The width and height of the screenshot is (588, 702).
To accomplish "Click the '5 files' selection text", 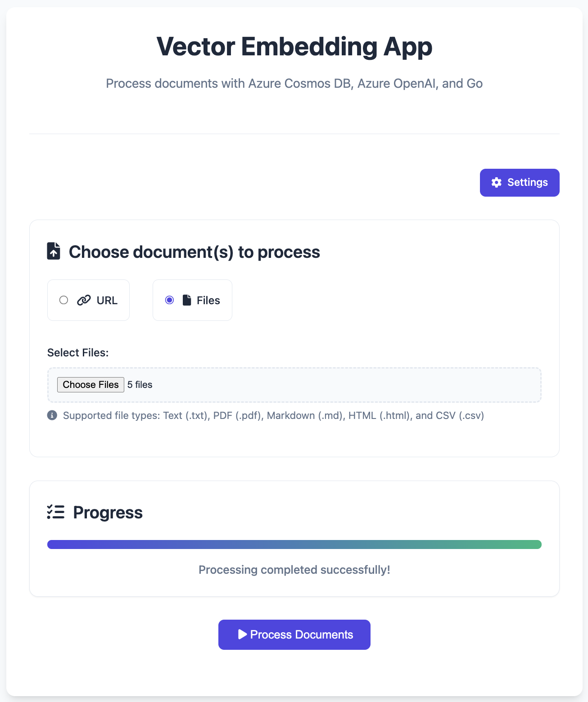I will [140, 385].
